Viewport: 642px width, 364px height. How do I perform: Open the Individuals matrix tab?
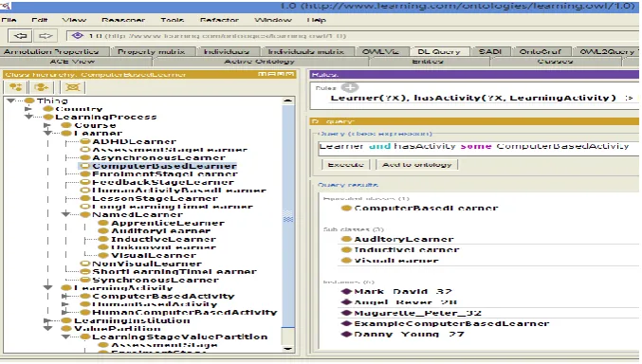point(306,51)
